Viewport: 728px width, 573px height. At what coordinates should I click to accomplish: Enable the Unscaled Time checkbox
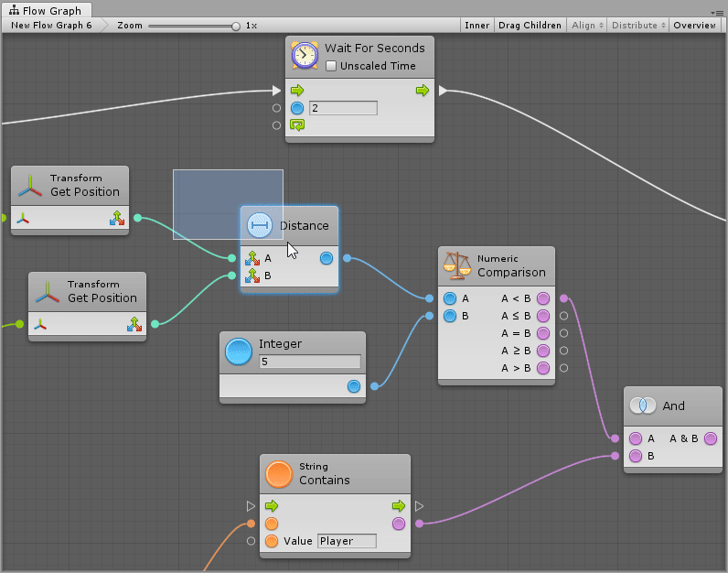coord(331,66)
